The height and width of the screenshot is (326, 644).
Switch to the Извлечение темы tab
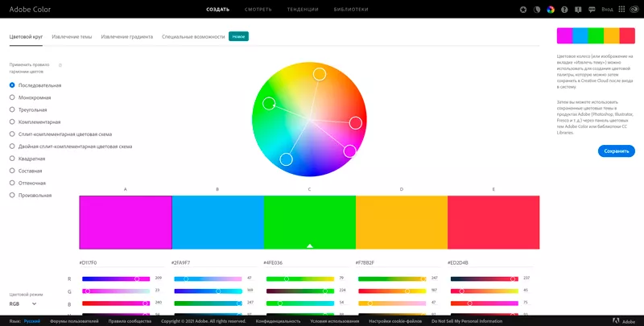pos(72,36)
